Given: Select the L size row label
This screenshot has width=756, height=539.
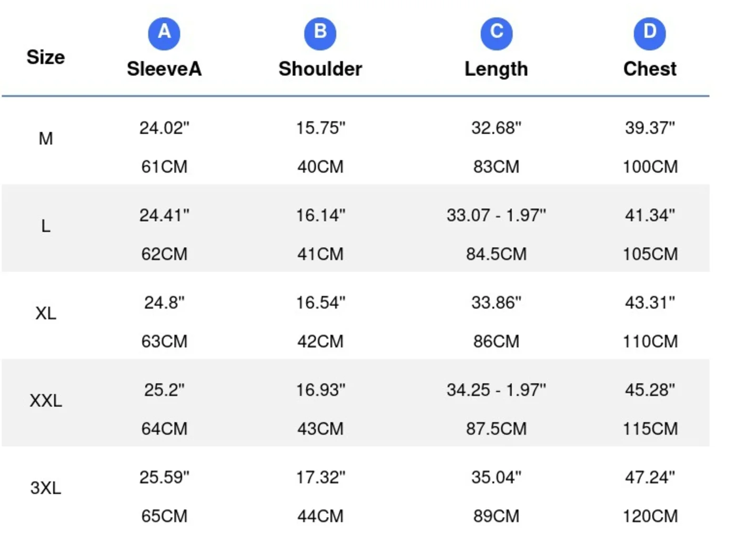Looking at the screenshot, I should (x=46, y=226).
